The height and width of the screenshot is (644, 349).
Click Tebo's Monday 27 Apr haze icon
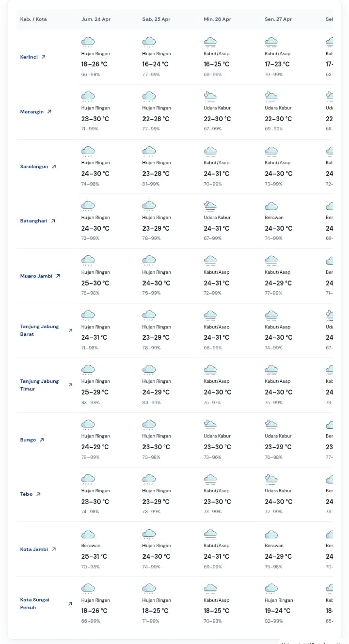tap(271, 480)
